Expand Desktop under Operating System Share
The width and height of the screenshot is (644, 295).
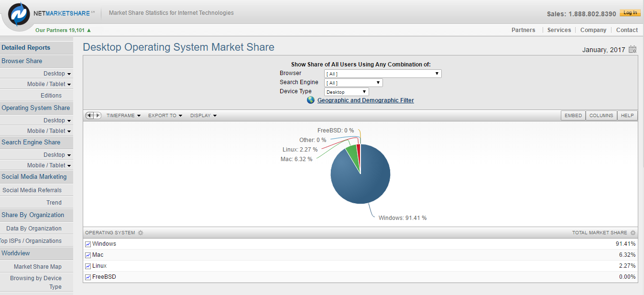(x=57, y=120)
